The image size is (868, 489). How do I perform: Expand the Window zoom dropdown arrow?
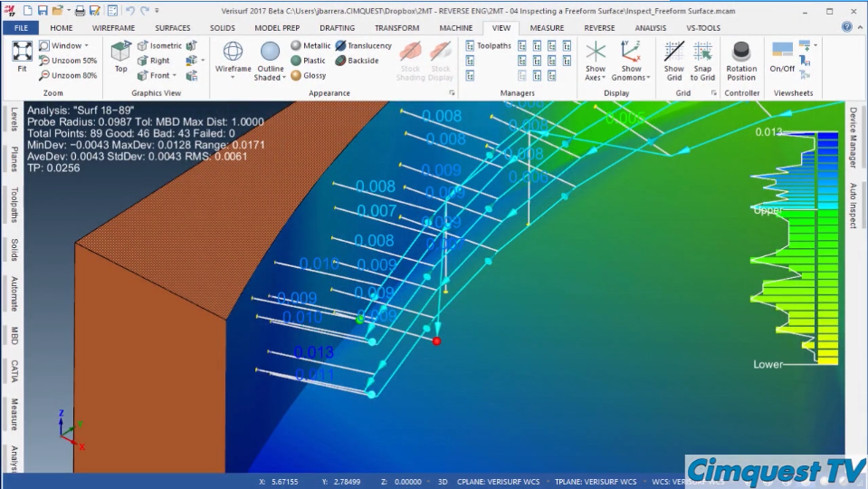86,45
